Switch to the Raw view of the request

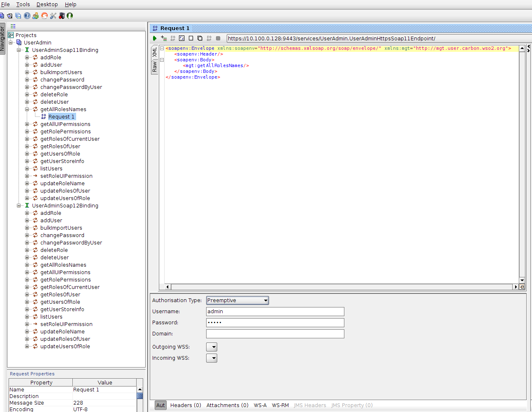(x=155, y=67)
